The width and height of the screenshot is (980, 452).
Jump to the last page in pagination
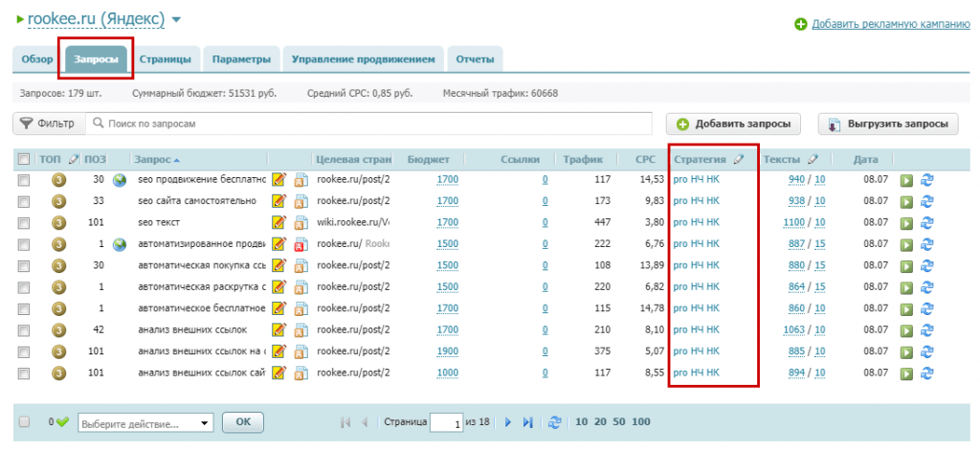(x=527, y=422)
